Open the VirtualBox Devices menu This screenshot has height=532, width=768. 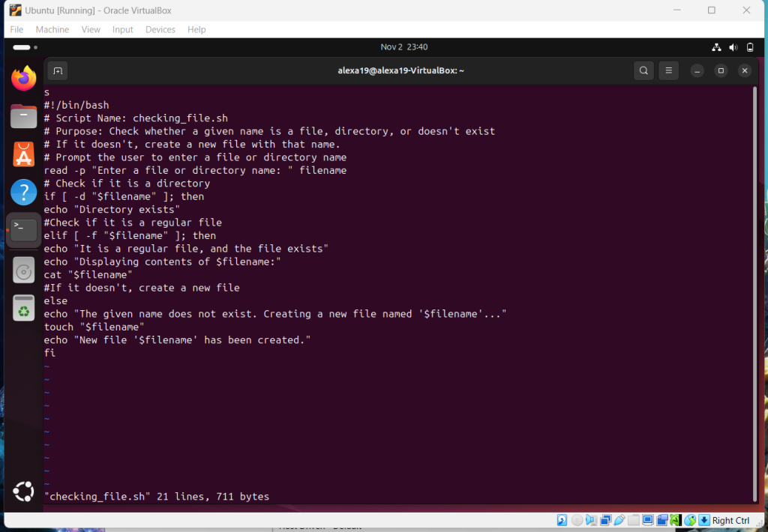tap(160, 29)
